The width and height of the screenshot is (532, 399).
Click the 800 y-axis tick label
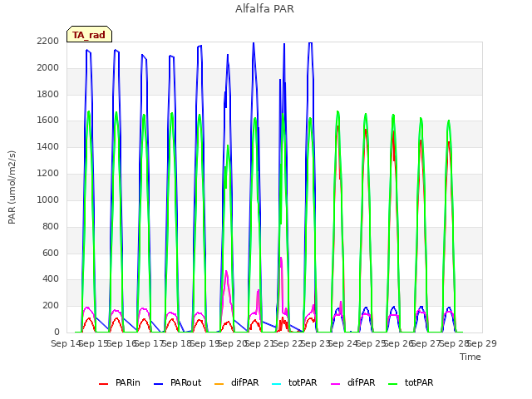pos(51,226)
